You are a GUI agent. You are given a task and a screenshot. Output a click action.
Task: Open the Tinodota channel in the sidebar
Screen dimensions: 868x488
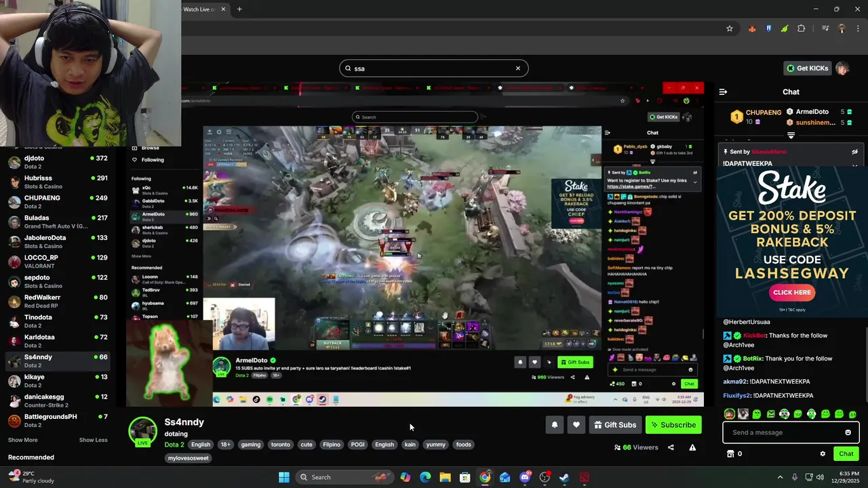pos(57,321)
